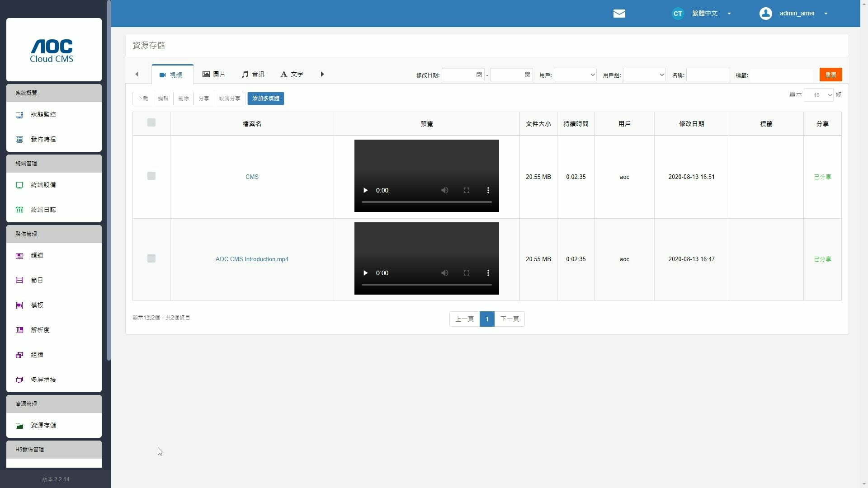This screenshot has width=868, height=488.
Task: Click the CMS video progress bar
Action: click(x=426, y=202)
